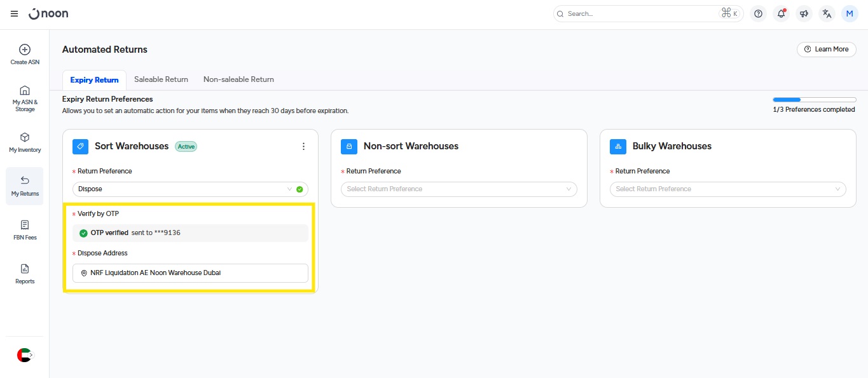Screen dimensions: 868x378
Task: Switch to Non-saleable Return tab
Action: tap(238, 79)
